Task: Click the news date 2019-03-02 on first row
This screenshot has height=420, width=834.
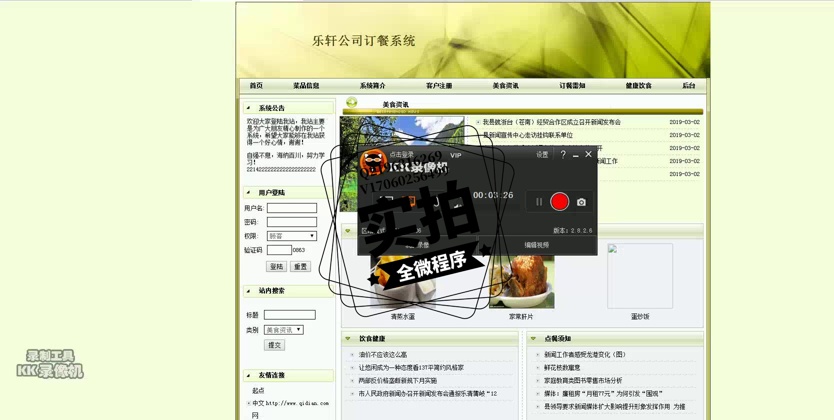Action: pos(685,122)
